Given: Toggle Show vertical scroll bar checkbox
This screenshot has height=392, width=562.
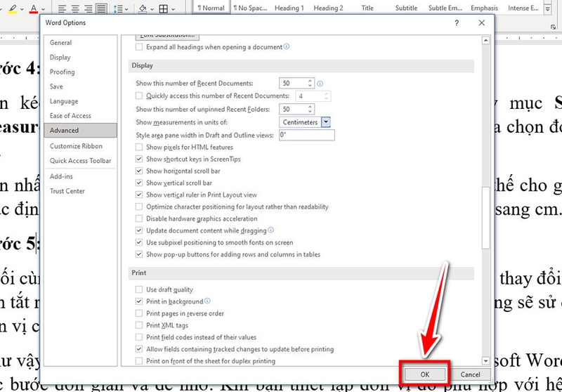Looking at the screenshot, I should coord(138,183).
